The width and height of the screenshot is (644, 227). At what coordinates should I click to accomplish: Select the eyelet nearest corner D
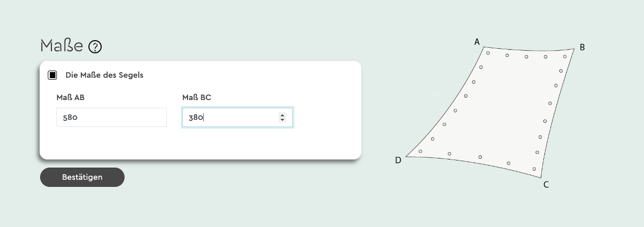point(420,151)
